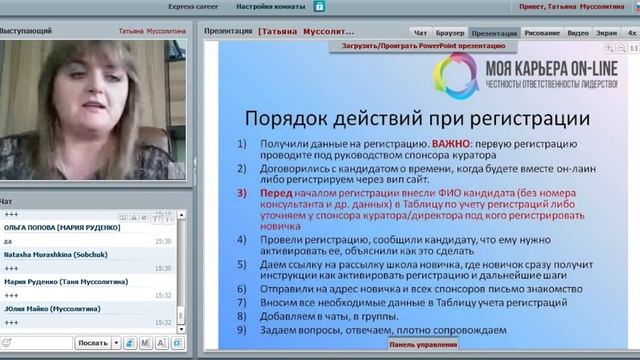
Task: Switch to the Браузер tab
Action: (x=450, y=33)
